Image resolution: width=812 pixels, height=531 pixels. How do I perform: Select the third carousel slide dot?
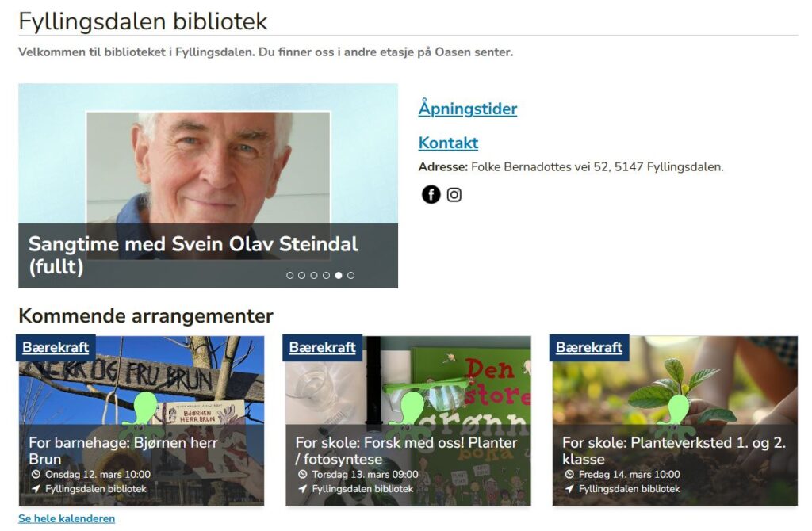(314, 275)
